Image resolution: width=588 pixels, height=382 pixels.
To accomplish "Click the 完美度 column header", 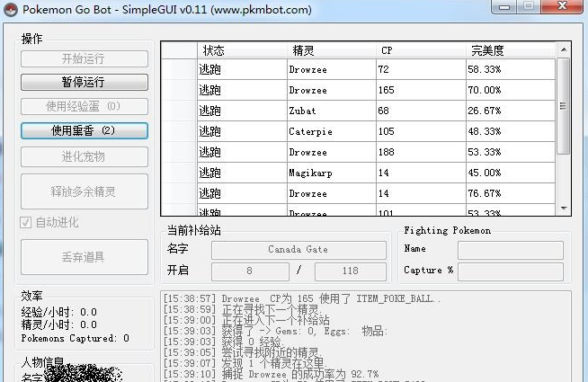I will click(511, 50).
